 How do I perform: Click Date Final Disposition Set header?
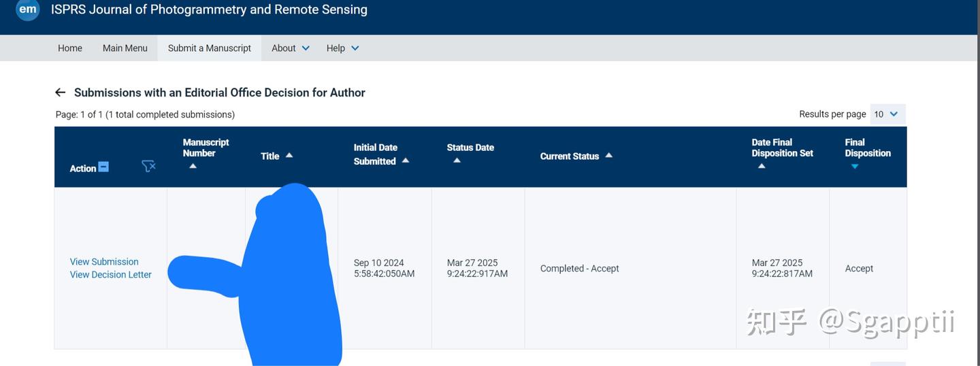[783, 148]
